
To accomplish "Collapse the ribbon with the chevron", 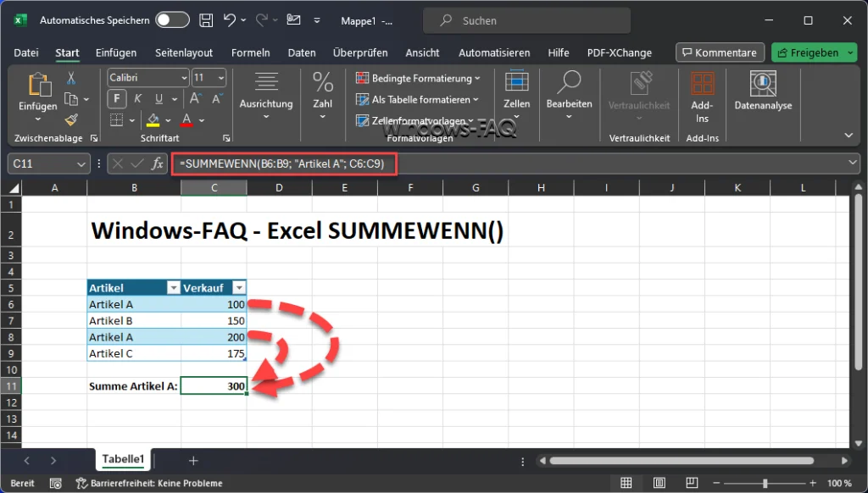I will [x=849, y=135].
